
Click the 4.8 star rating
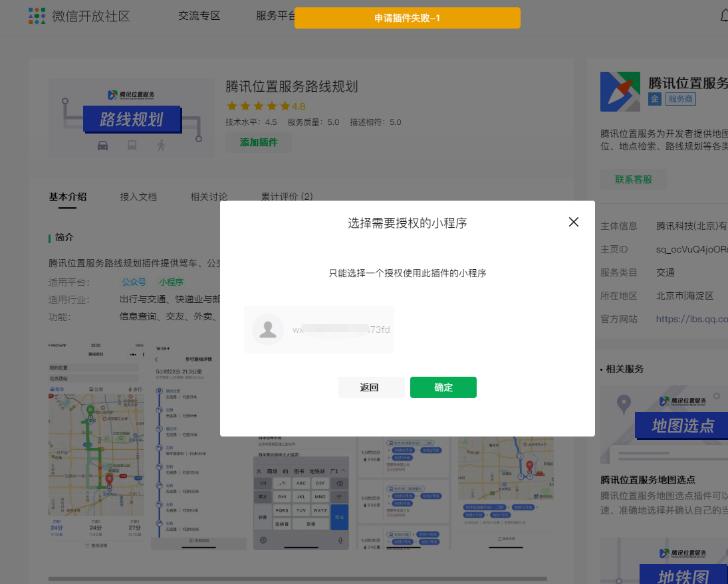[x=265, y=106]
